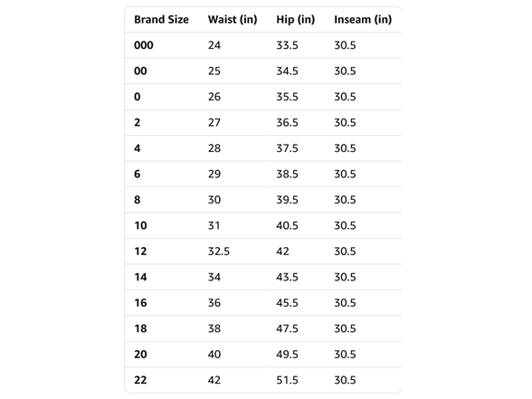Image resolution: width=532 pixels, height=399 pixels.
Task: Click hip value 42 in size 12 row
Action: click(x=282, y=252)
